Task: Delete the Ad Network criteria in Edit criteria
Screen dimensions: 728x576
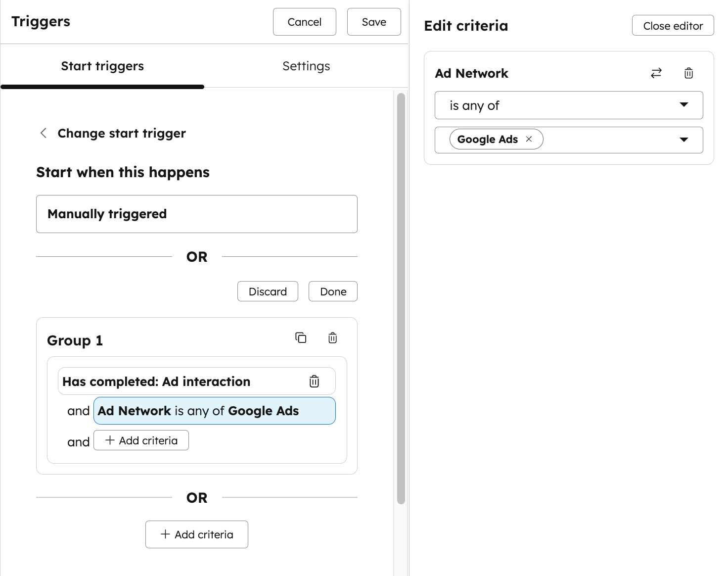Action: (x=688, y=73)
